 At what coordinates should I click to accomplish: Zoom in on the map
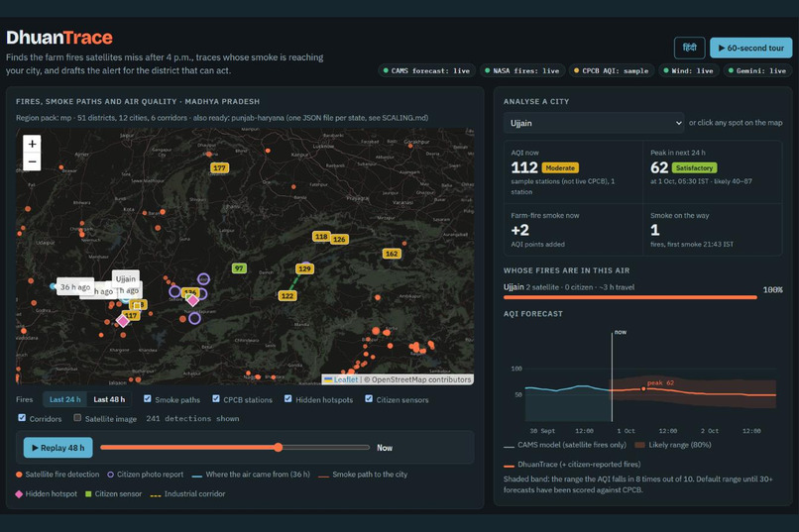click(32, 144)
